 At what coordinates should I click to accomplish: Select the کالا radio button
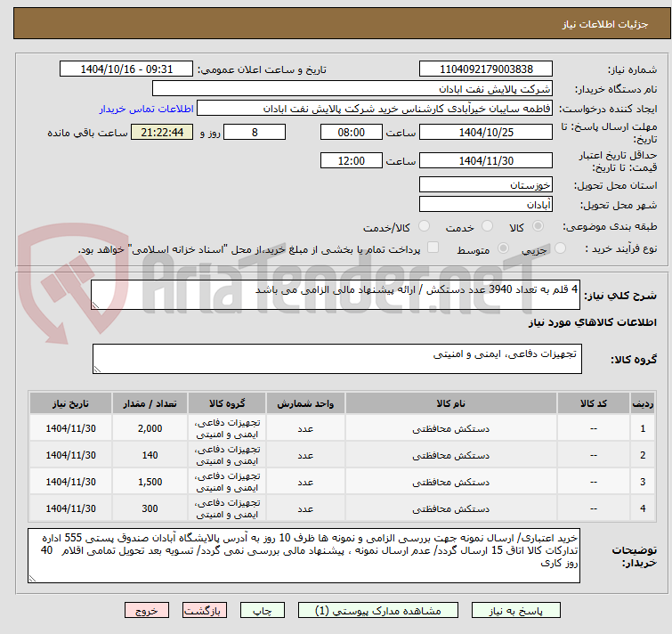[x=538, y=226]
